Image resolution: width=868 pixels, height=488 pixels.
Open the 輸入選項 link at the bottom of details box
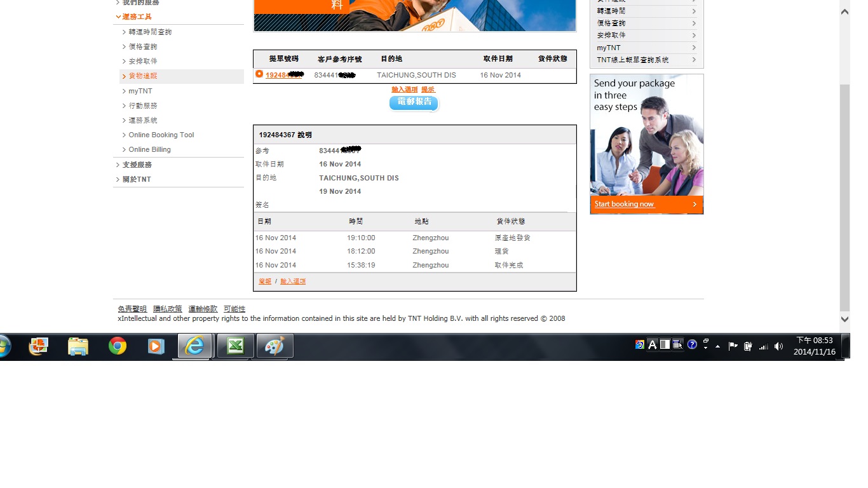pyautogui.click(x=293, y=281)
